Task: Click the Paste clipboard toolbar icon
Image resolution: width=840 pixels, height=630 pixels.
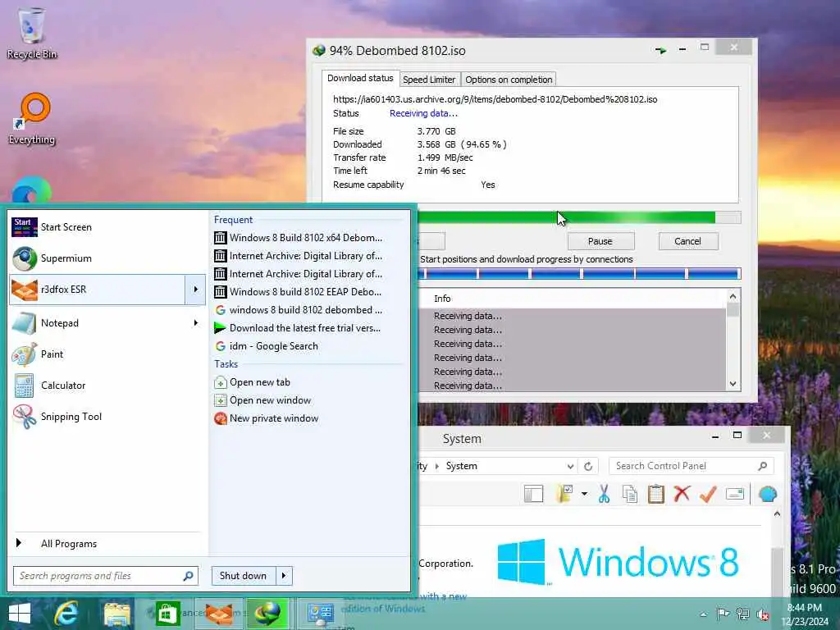Action: coord(655,494)
